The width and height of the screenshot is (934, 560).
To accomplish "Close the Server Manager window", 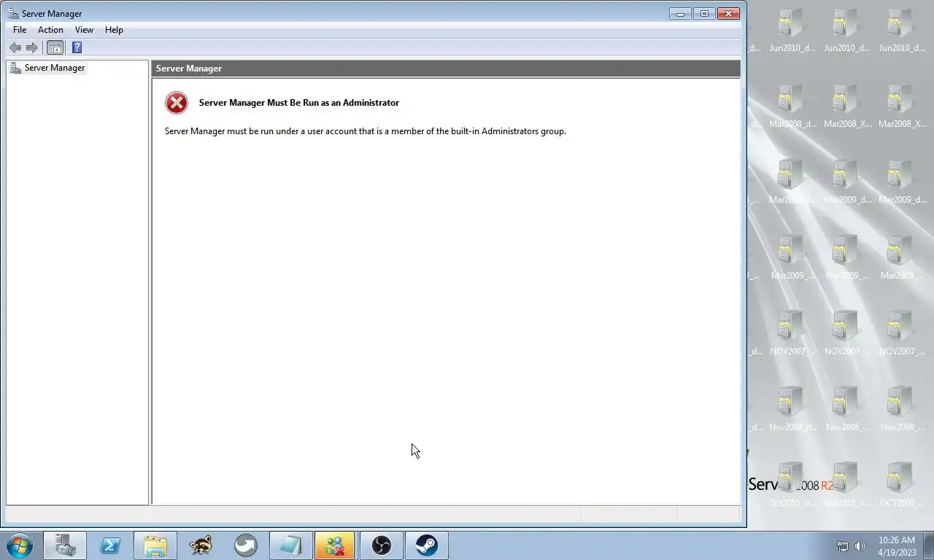I will point(728,13).
